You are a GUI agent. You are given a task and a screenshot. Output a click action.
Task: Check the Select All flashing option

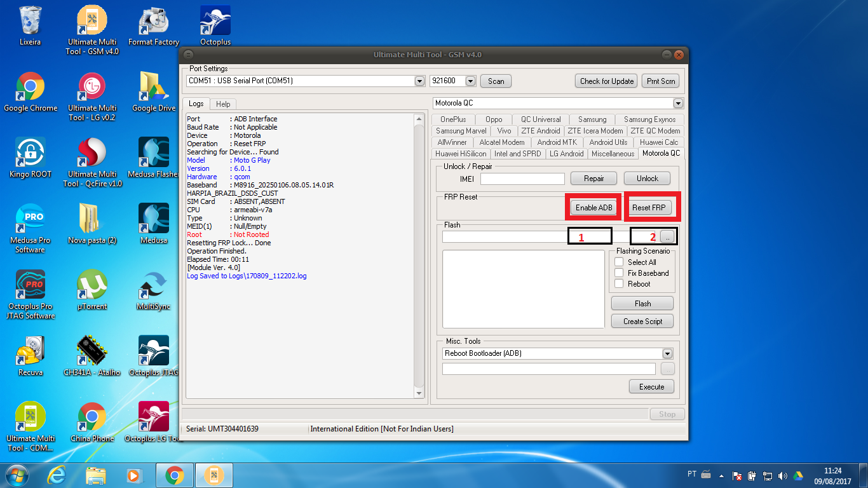(x=619, y=262)
